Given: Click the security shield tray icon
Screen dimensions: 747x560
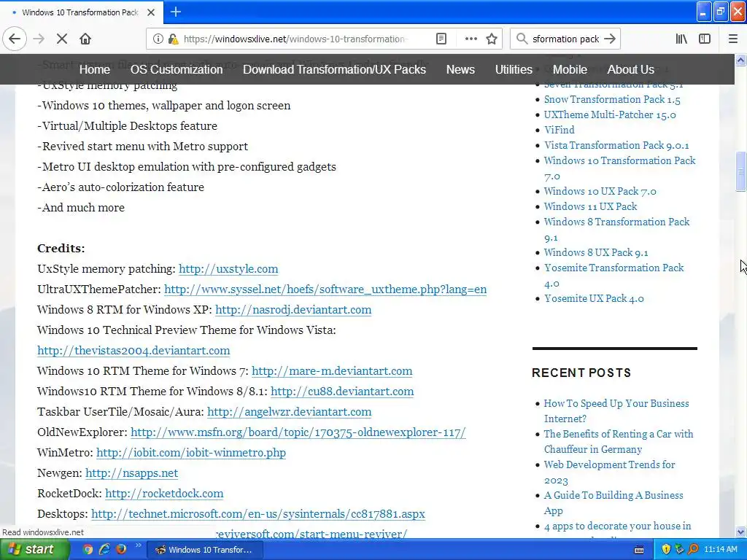Looking at the screenshot, I should click(665, 550).
